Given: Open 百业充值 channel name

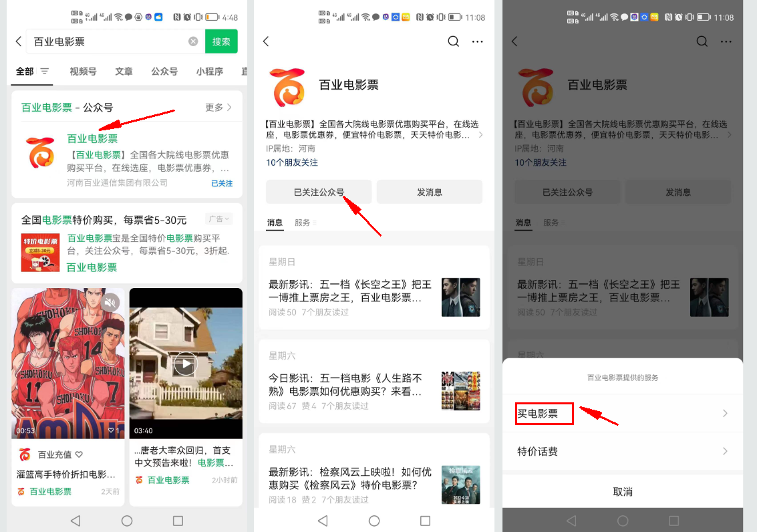Looking at the screenshot, I should tap(55, 454).
